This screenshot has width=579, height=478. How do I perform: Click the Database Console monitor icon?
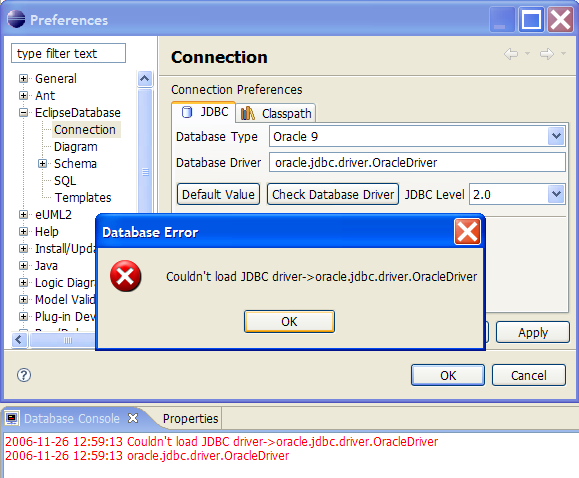(12, 419)
